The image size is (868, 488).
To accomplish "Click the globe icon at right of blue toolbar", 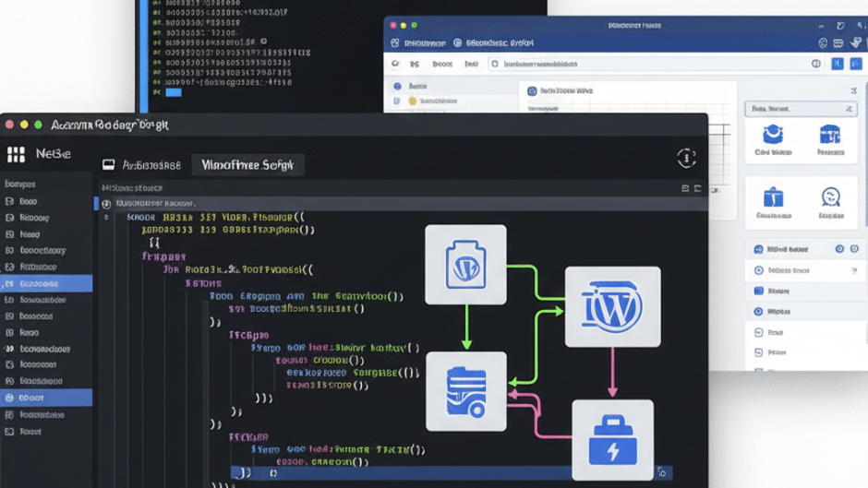I will pos(823,42).
